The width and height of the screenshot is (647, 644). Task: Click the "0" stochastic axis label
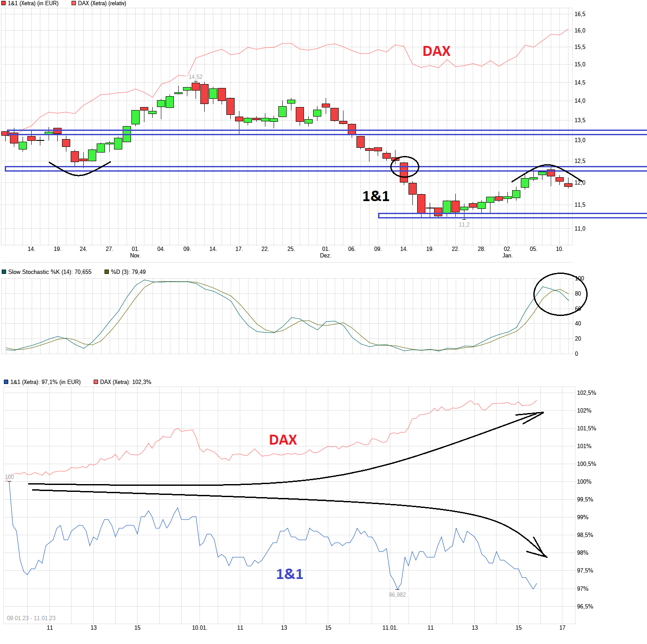pos(576,354)
